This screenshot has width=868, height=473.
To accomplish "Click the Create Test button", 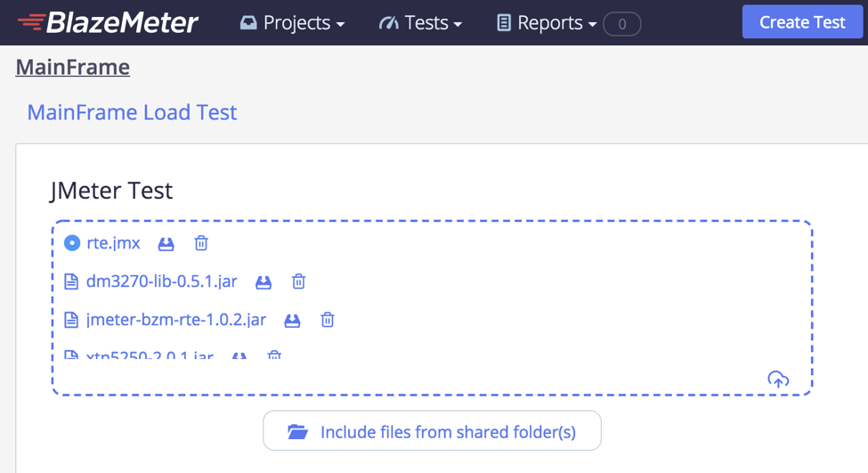I will point(802,22).
